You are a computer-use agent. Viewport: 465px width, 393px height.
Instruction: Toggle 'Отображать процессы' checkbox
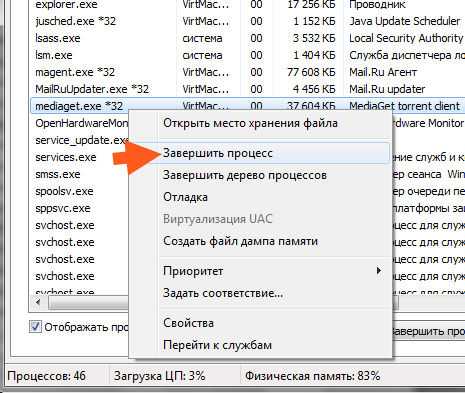(35, 327)
